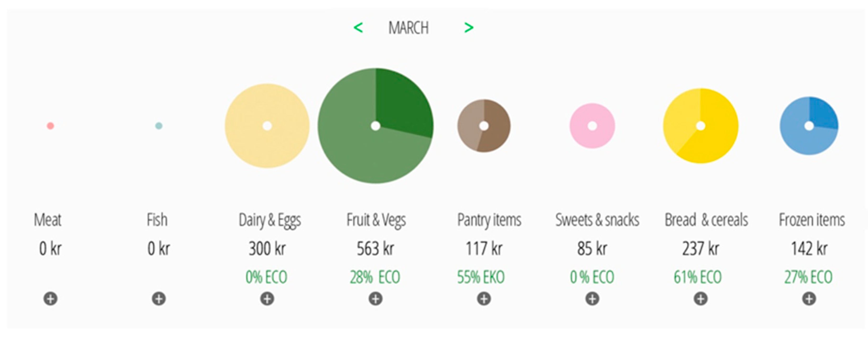Select the pale yellow Dairy & Eggs circle

(267, 126)
